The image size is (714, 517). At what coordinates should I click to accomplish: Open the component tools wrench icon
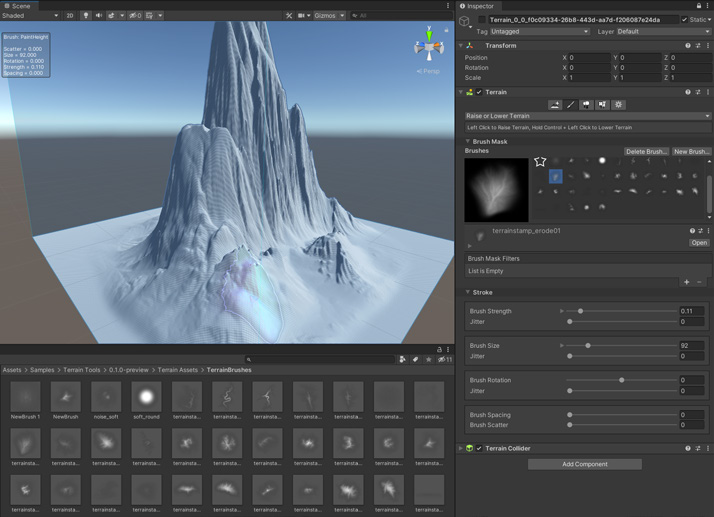[289, 15]
